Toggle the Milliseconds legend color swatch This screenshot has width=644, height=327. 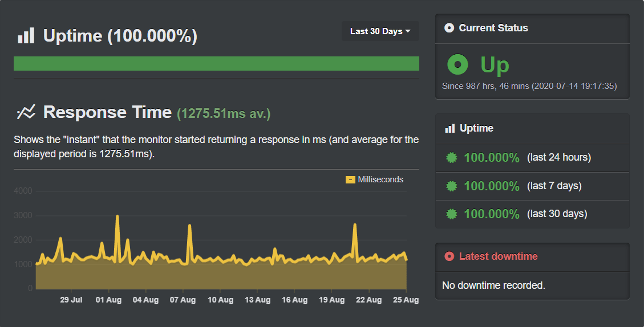click(350, 179)
